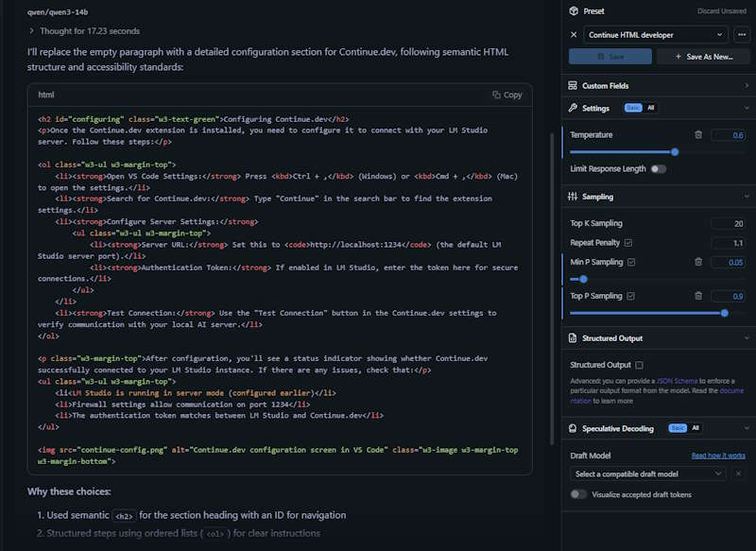This screenshot has width=756, height=551.
Task: Click the Preset cube icon
Action: click(574, 11)
